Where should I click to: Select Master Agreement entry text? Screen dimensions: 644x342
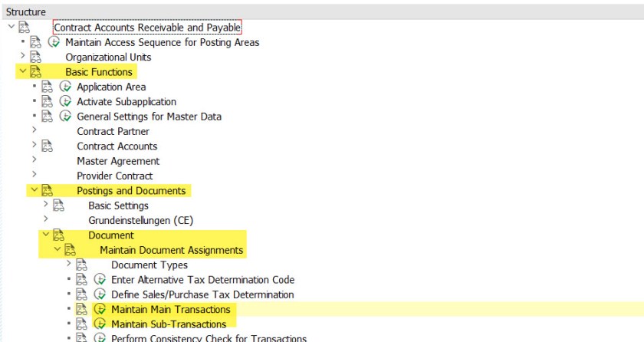[118, 161]
